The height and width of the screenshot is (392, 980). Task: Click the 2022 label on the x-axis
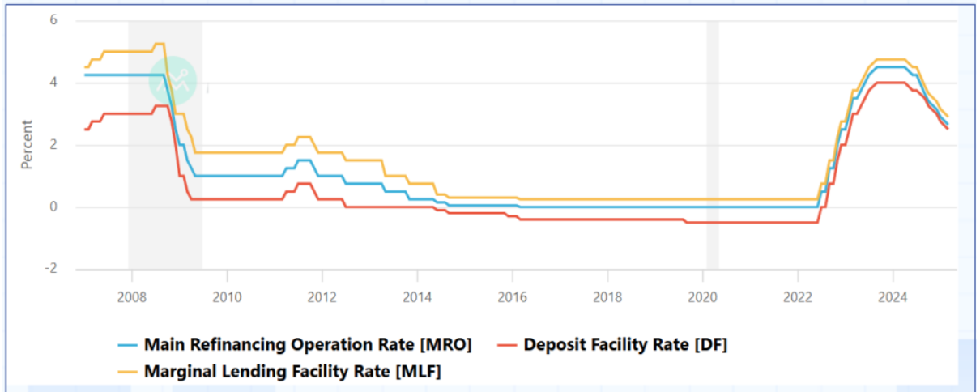797,296
